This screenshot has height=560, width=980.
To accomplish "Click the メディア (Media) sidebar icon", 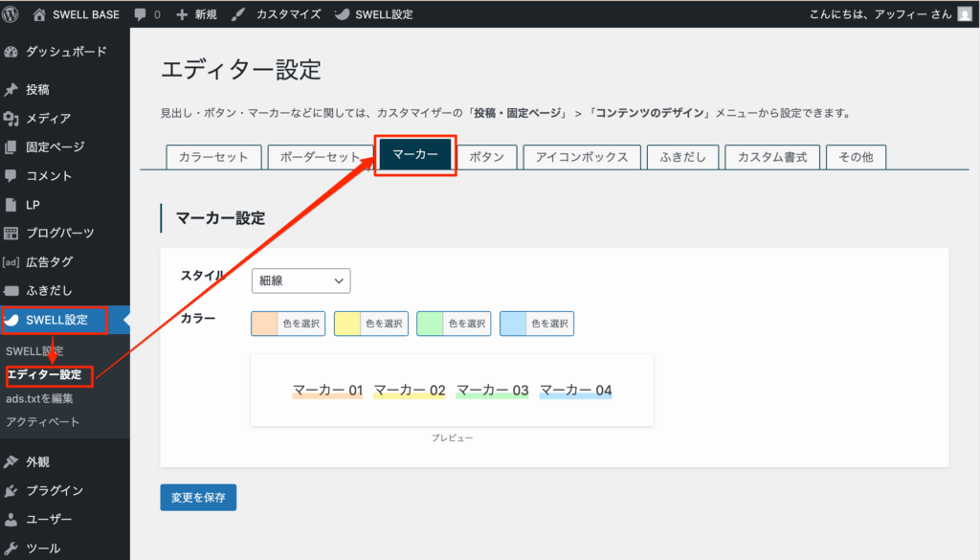I will (10, 117).
